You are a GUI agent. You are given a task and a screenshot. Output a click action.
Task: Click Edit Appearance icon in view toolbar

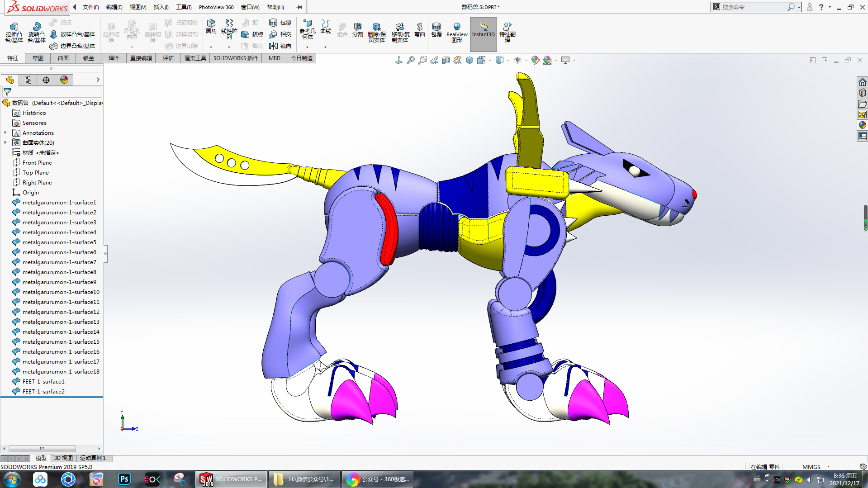[x=536, y=60]
